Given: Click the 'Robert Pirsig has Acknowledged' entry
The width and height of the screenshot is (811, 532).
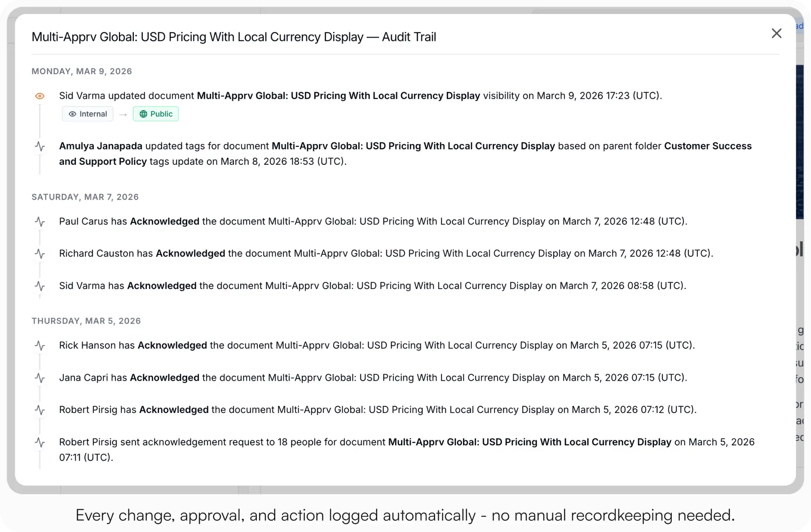Looking at the screenshot, I should click(x=378, y=409).
